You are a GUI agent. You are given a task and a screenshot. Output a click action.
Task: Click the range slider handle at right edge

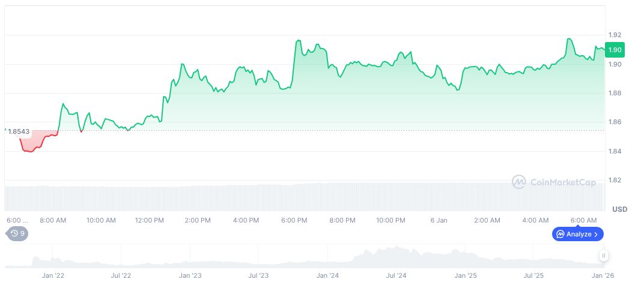603,256
